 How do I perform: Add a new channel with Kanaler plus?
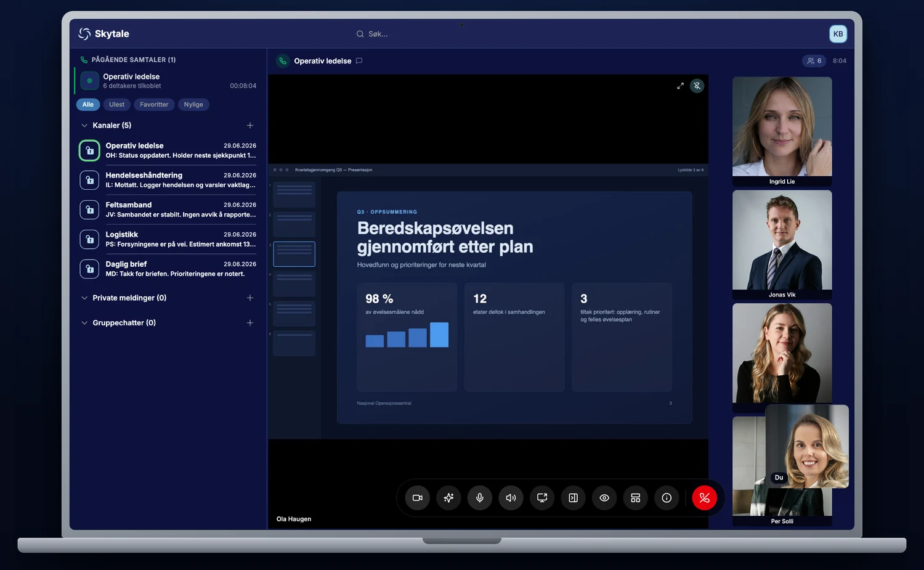point(250,125)
